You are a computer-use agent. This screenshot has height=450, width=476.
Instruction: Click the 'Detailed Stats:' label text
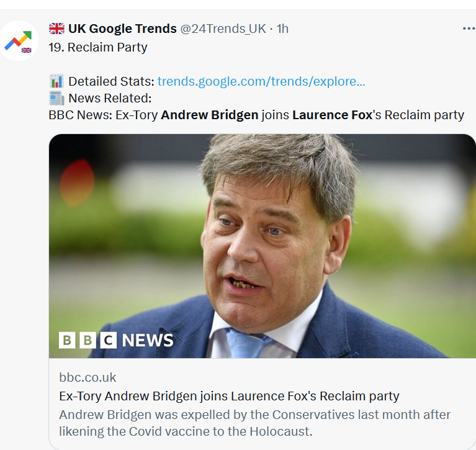(112, 81)
